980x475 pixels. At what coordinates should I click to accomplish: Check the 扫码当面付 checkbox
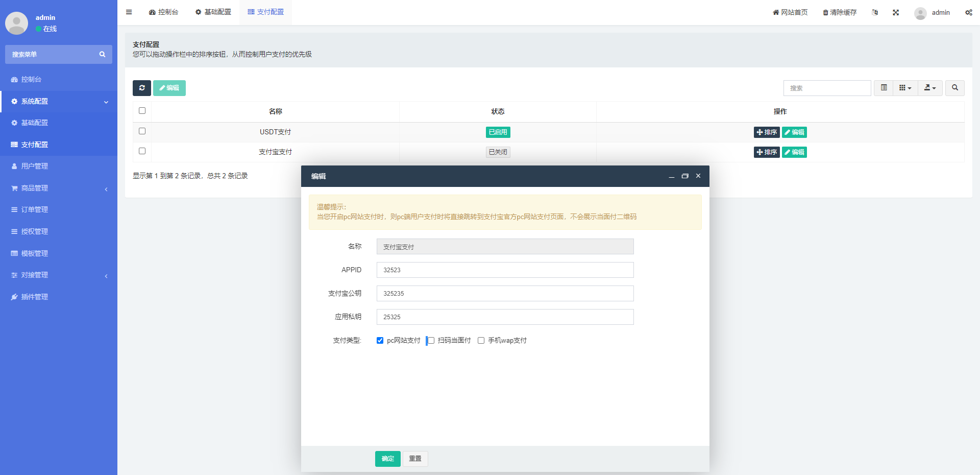click(x=431, y=341)
